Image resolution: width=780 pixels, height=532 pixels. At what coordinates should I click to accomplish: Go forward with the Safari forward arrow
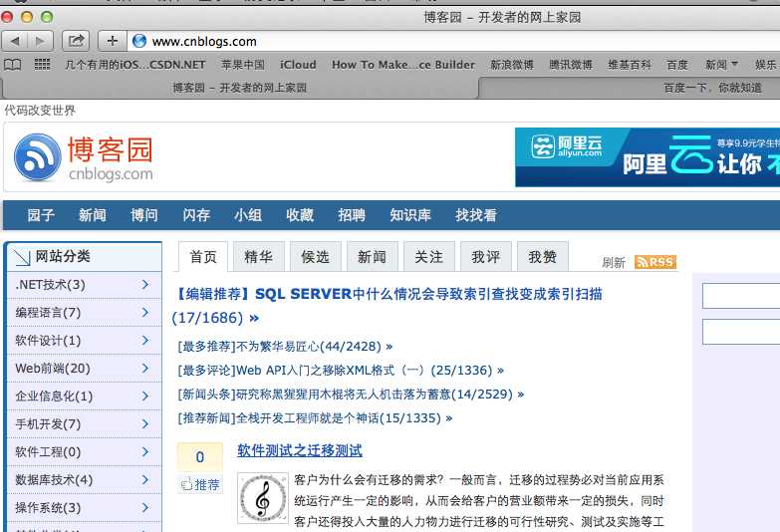tap(41, 41)
